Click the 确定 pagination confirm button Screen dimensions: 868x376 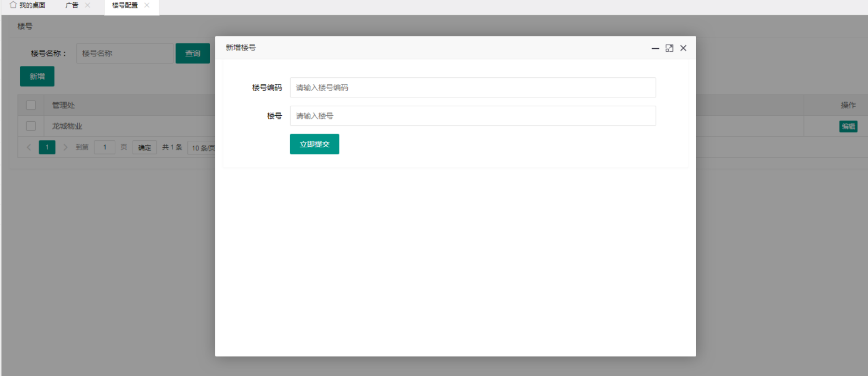144,148
